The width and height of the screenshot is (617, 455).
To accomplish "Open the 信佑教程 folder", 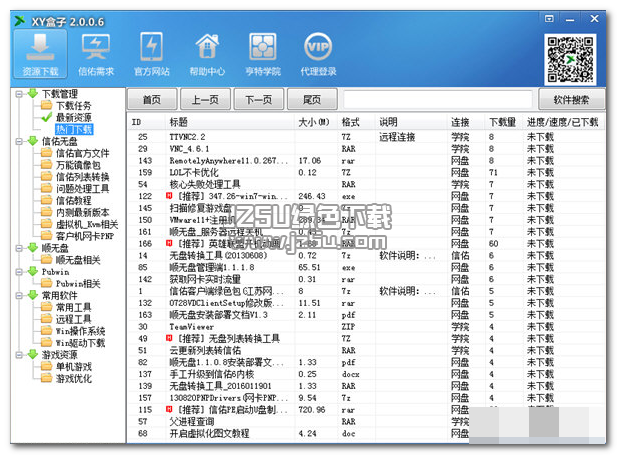I will coord(73,200).
